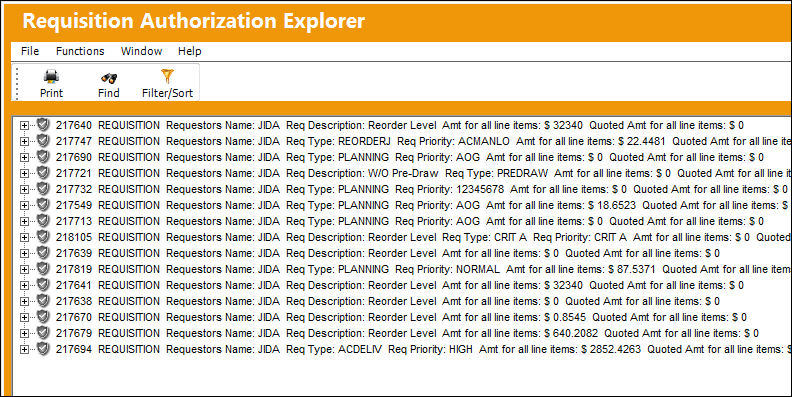Click shield icon of requisition 217747
This screenshot has width=792, height=397.
coord(43,141)
